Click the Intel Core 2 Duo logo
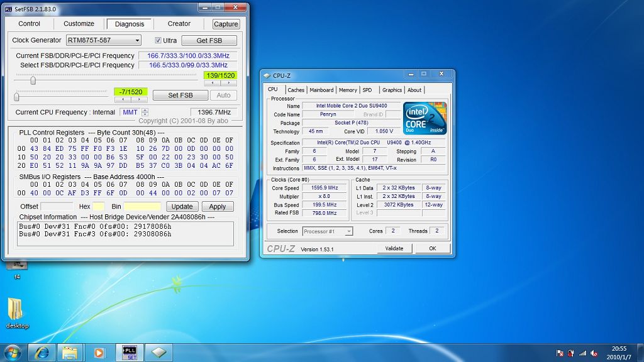The height and width of the screenshot is (362, 644). (x=425, y=119)
